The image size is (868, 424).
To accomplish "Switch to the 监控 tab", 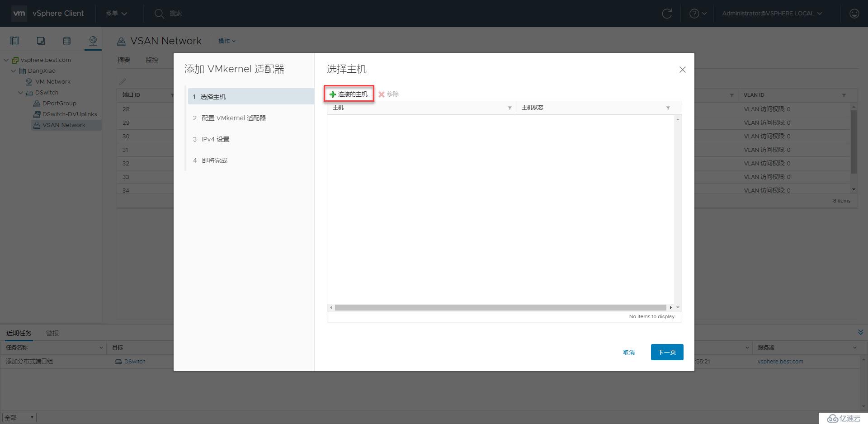I will [x=152, y=60].
